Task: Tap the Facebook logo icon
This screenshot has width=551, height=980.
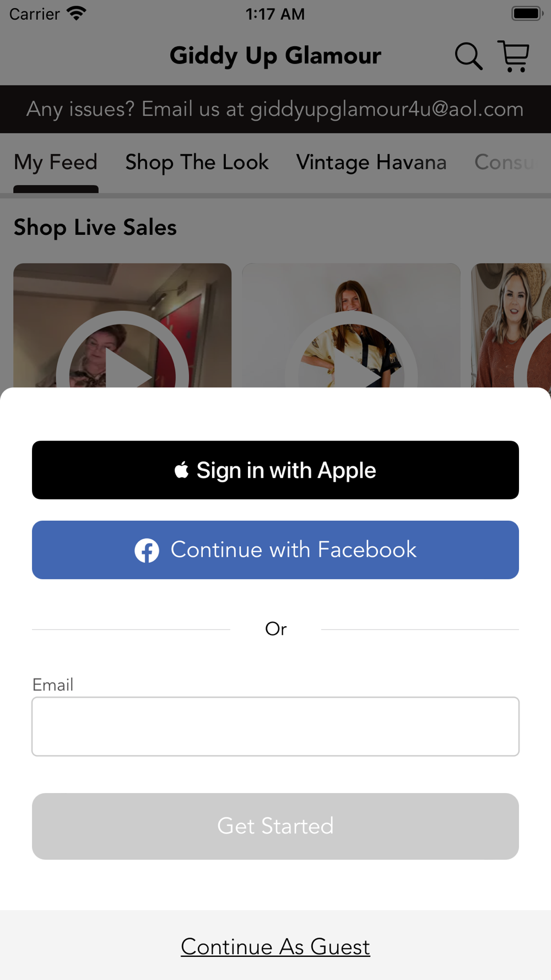Action: [147, 550]
